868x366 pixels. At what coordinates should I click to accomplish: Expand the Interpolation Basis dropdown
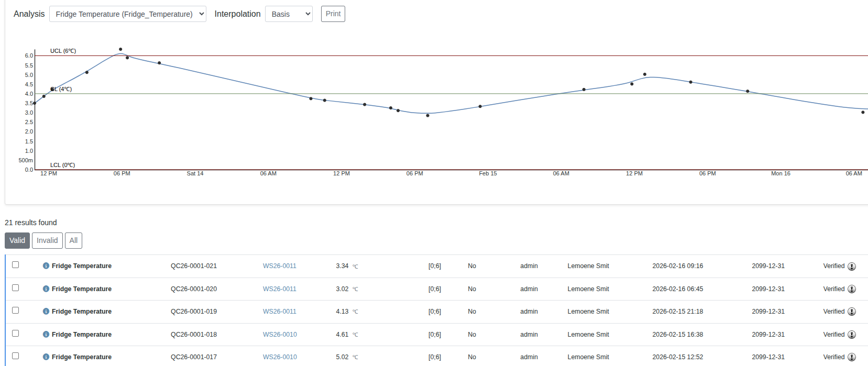289,14
